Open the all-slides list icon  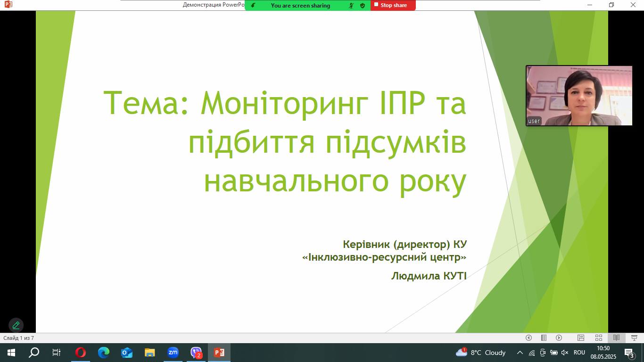point(544,337)
